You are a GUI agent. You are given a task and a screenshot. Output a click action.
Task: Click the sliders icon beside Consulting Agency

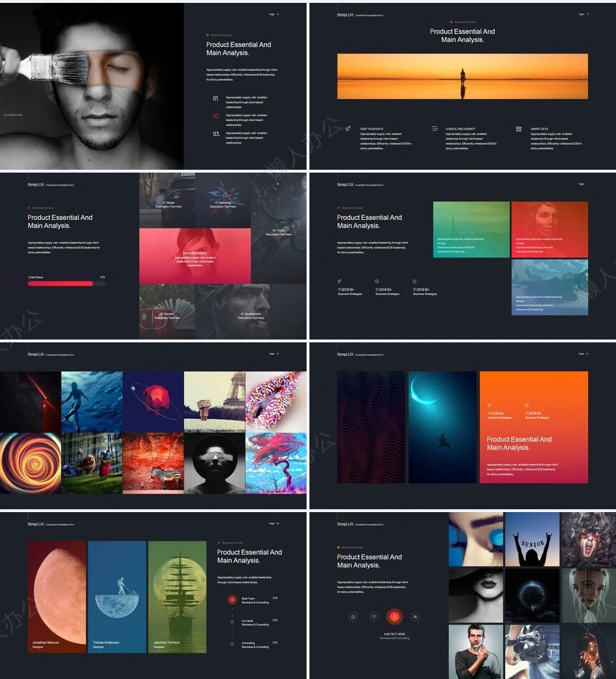[435, 129]
